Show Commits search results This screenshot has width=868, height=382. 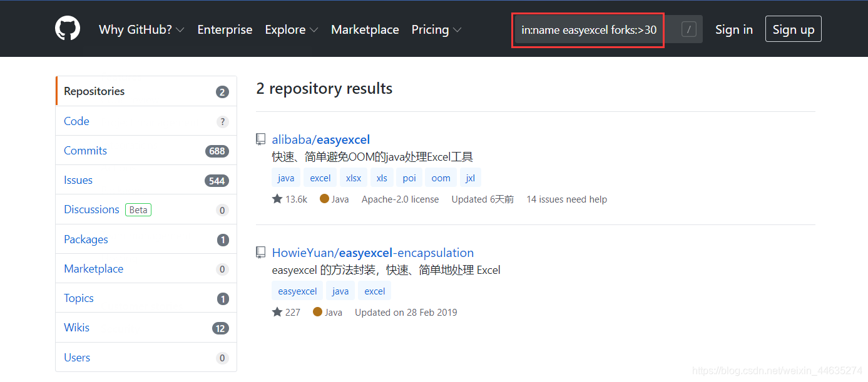[x=146, y=151]
